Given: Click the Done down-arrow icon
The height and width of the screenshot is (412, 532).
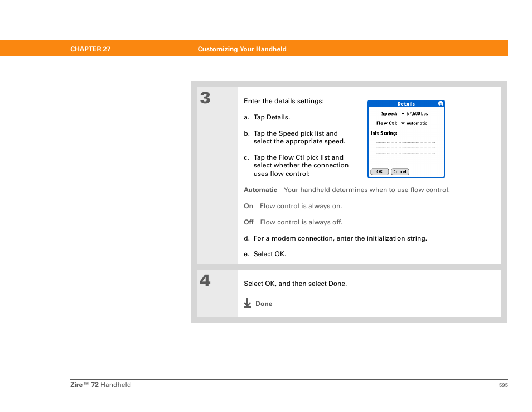Looking at the screenshot, I should pos(248,303).
